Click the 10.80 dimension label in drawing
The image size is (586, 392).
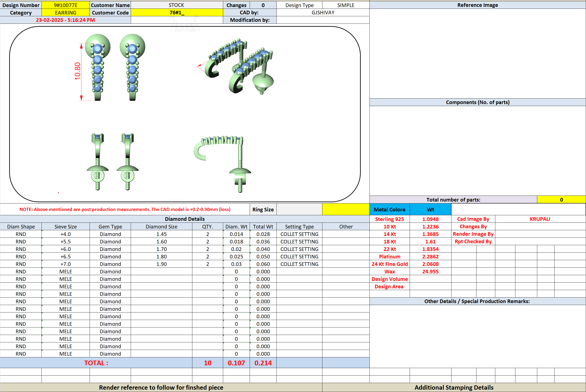tap(78, 71)
